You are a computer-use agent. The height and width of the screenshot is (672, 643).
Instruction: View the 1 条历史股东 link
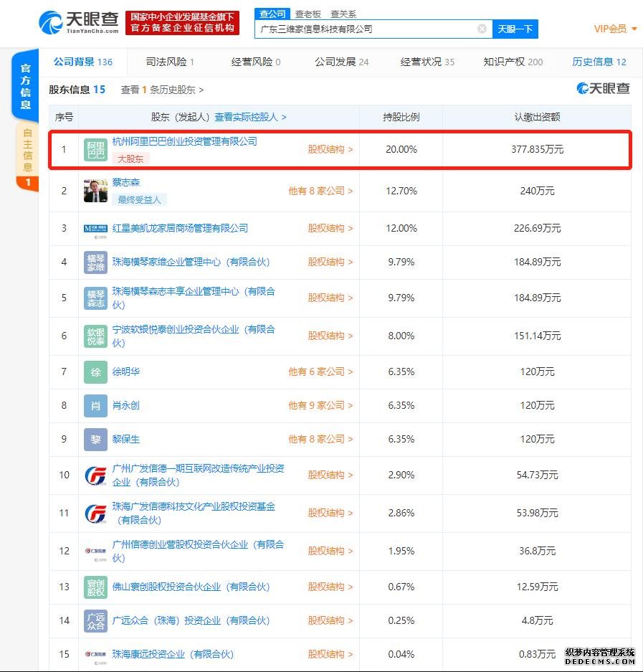tap(162, 90)
